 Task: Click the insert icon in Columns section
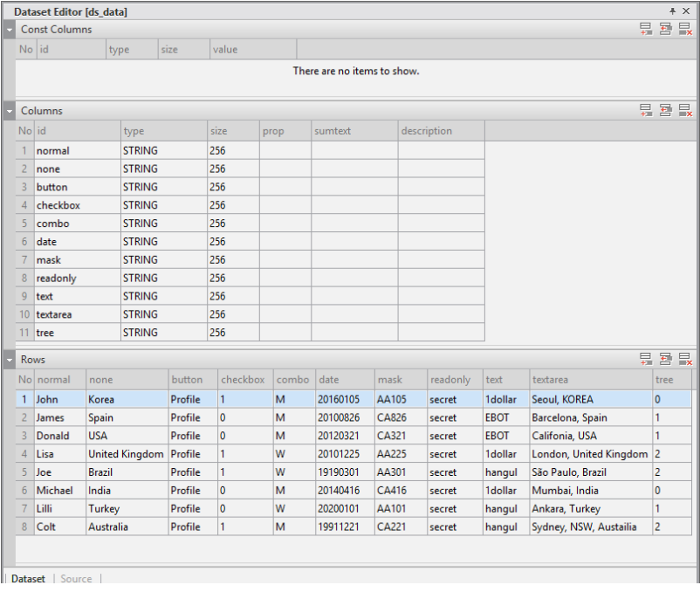tap(665, 111)
